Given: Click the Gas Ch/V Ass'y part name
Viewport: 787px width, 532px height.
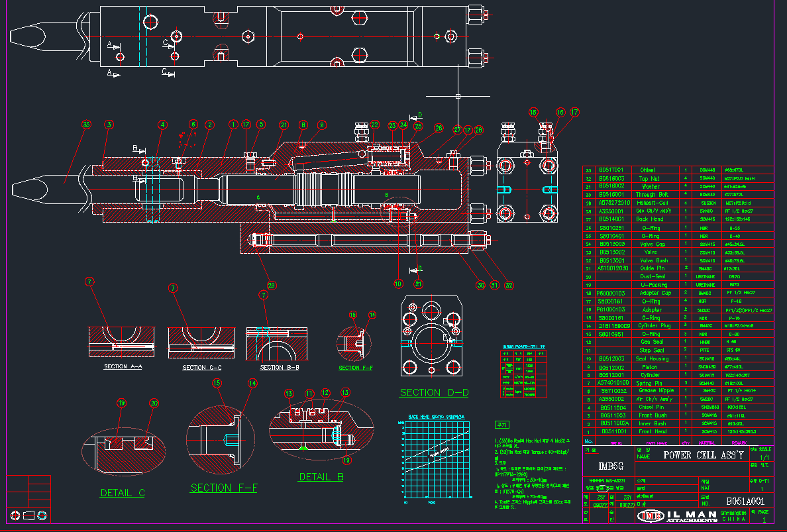Looking at the screenshot, I should (653, 211).
